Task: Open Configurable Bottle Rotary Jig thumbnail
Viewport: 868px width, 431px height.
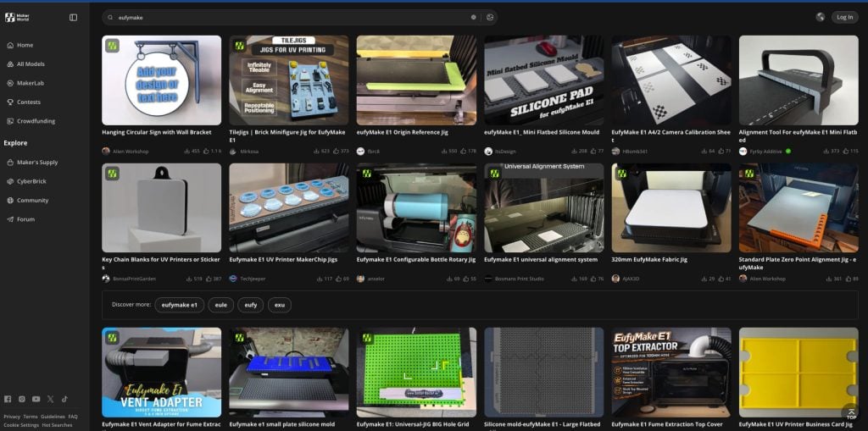Action: pyautogui.click(x=416, y=208)
